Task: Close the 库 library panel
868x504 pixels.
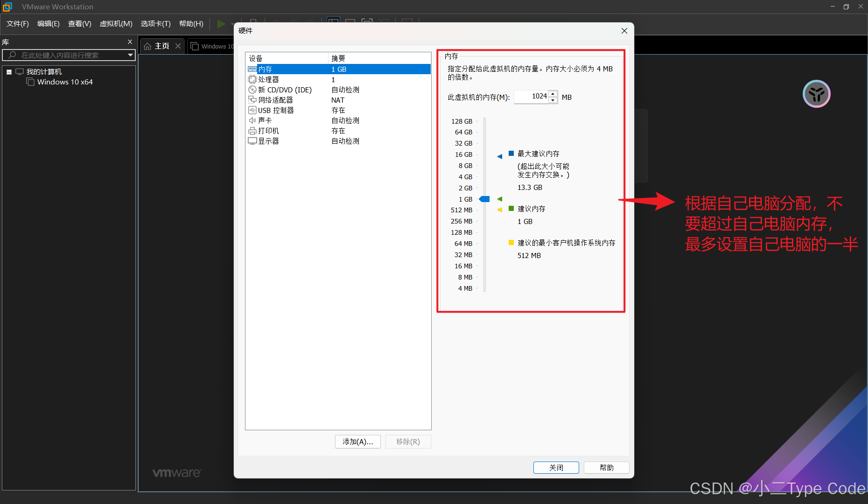Action: [130, 42]
